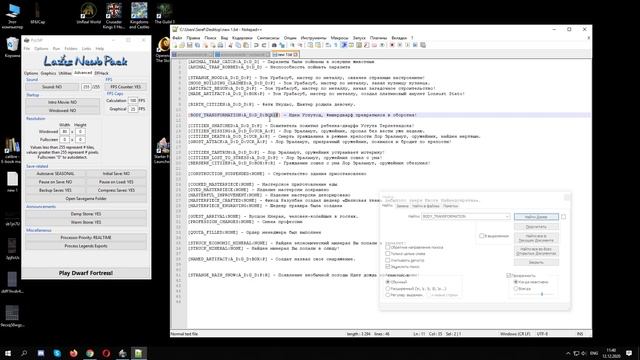Open Opera from the taskbar
This screenshot has width=640, height=360.
[106, 353]
